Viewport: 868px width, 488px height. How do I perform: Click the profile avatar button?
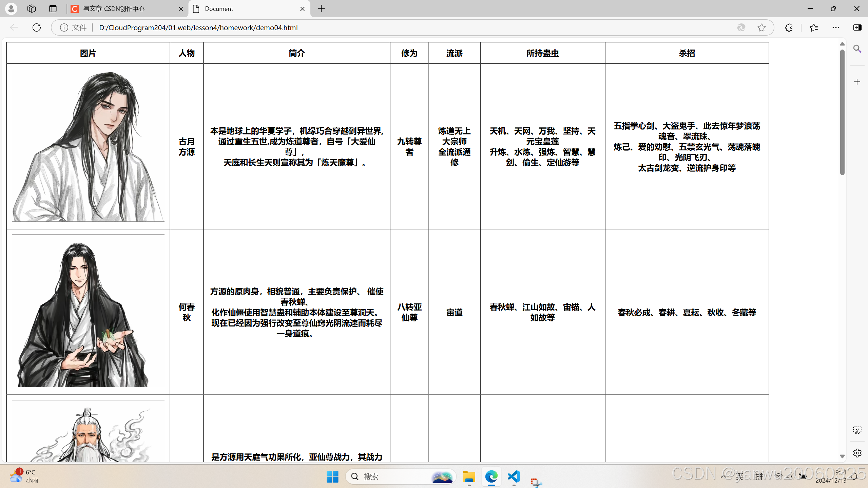pyautogui.click(x=11, y=8)
